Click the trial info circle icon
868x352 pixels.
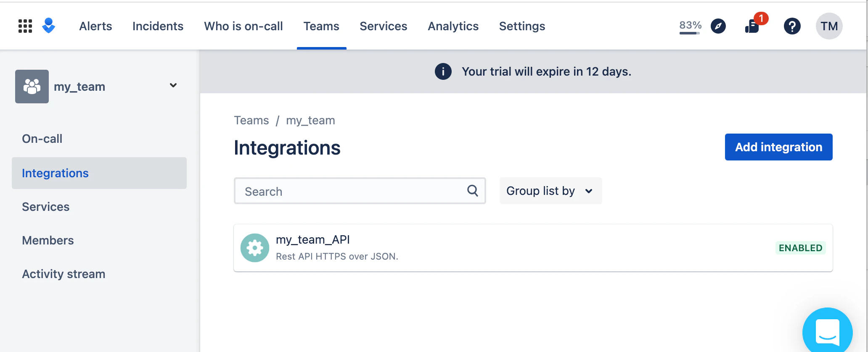(443, 71)
